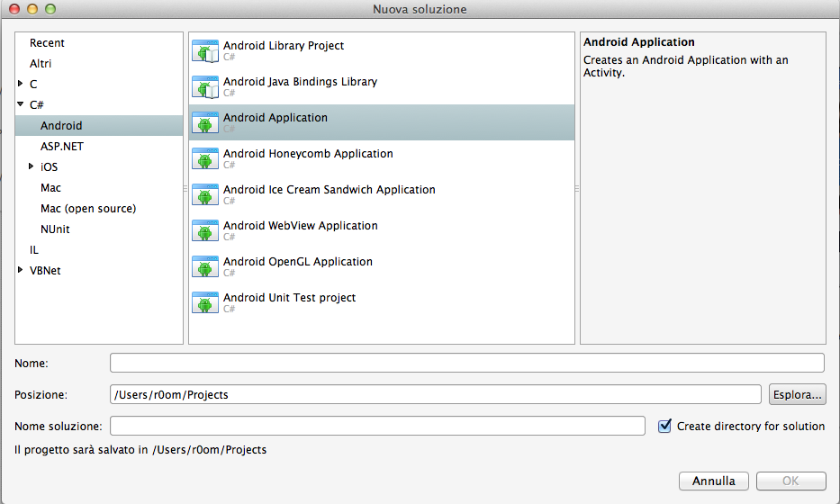The width and height of the screenshot is (840, 504).
Task: Select the Android Library Project icon
Action: pyautogui.click(x=205, y=51)
